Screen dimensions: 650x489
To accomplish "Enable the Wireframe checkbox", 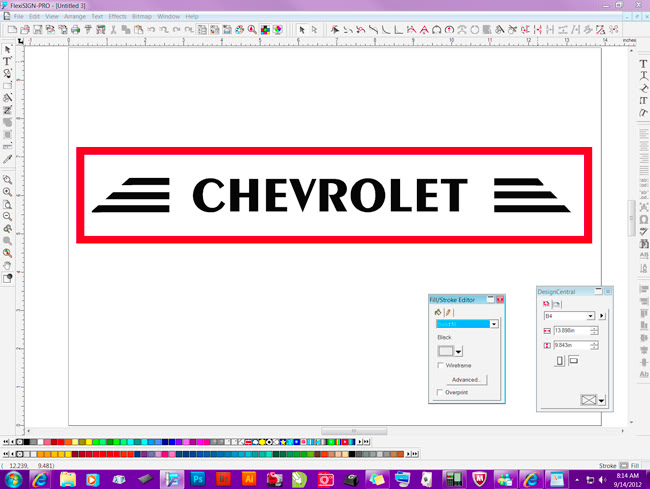I will click(441, 366).
